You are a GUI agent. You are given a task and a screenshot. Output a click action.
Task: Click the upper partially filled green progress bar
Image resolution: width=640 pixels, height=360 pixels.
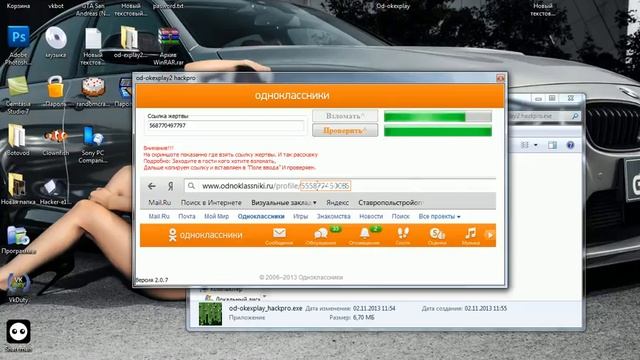[x=438, y=117]
